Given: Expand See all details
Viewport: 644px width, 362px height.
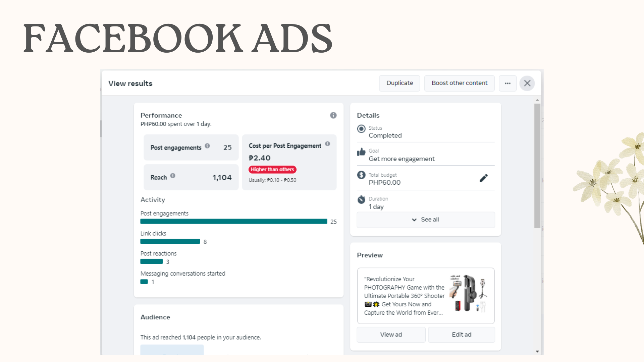Looking at the screenshot, I should click(x=426, y=220).
